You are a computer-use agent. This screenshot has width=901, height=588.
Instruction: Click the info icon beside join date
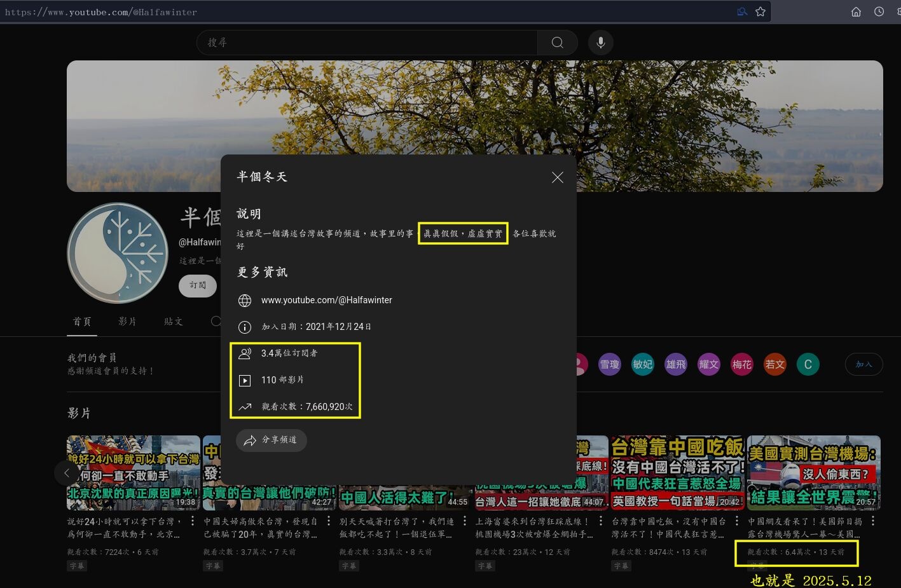tap(245, 327)
